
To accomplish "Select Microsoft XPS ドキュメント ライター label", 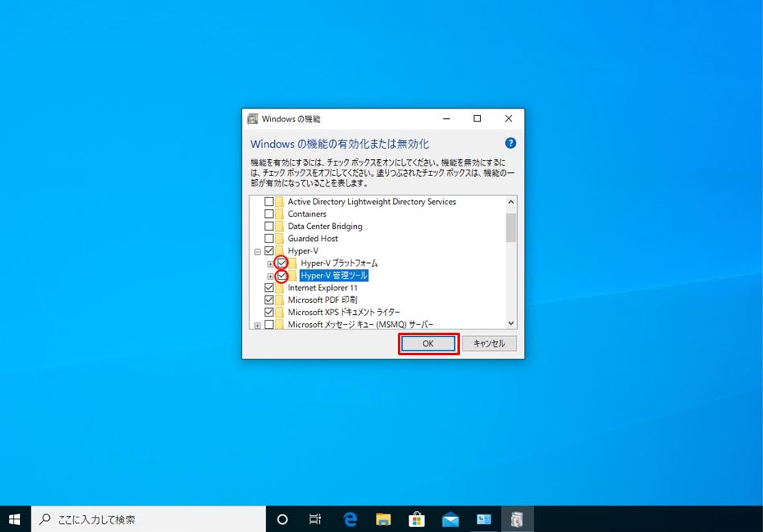I will pos(344,312).
